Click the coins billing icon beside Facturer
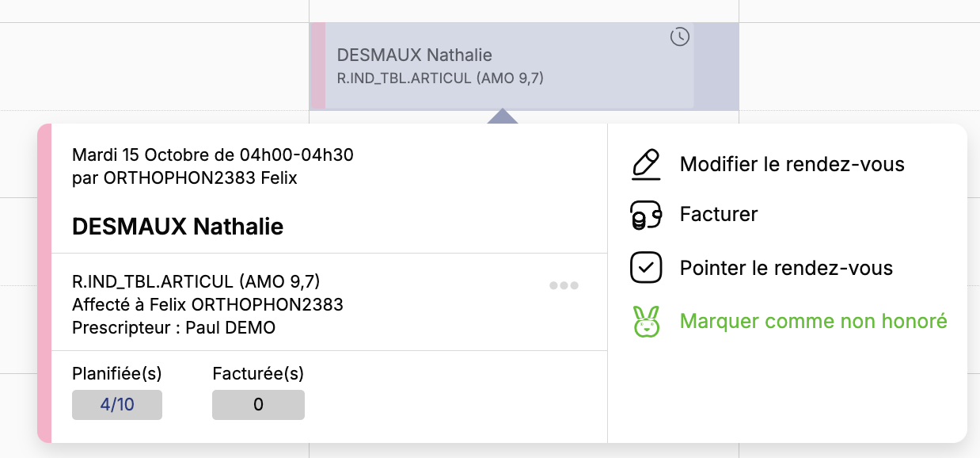The height and width of the screenshot is (458, 980). (x=646, y=215)
